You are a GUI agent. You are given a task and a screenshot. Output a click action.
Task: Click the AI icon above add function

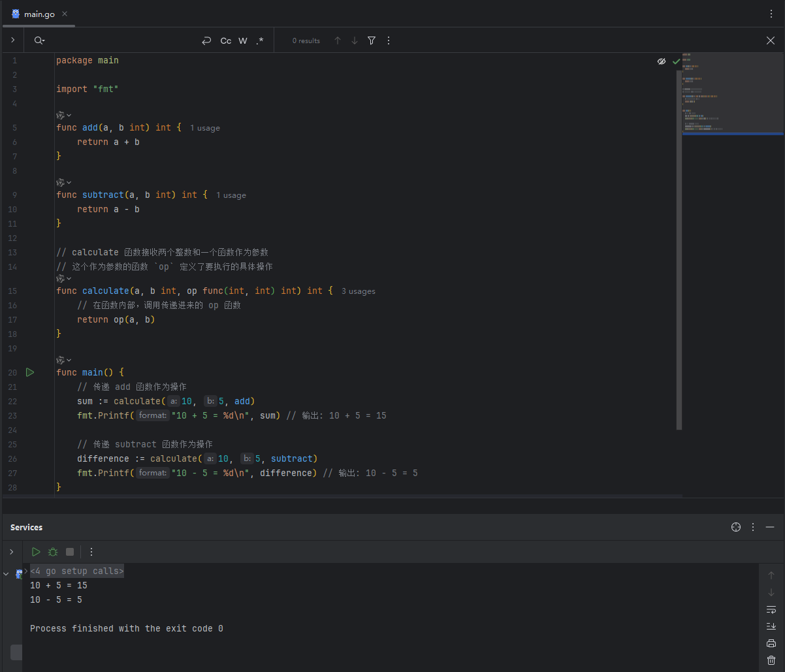tap(60, 115)
